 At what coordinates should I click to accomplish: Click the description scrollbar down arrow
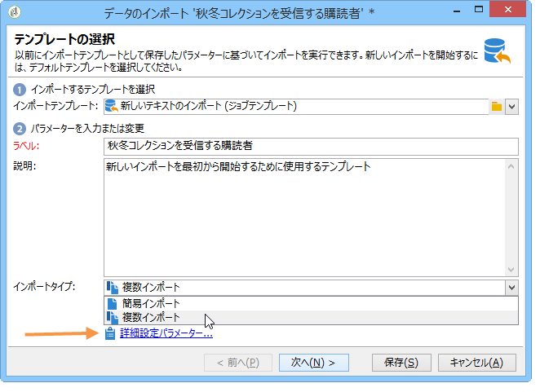511,269
